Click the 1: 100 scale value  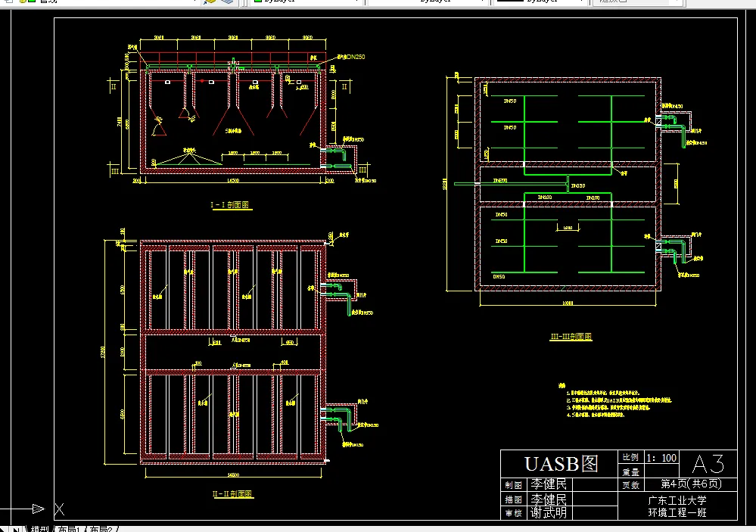click(661, 458)
